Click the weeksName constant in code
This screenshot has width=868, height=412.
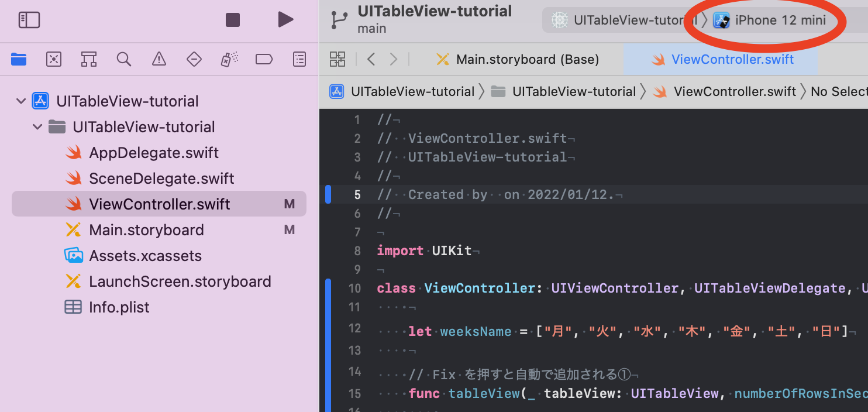[x=476, y=331]
